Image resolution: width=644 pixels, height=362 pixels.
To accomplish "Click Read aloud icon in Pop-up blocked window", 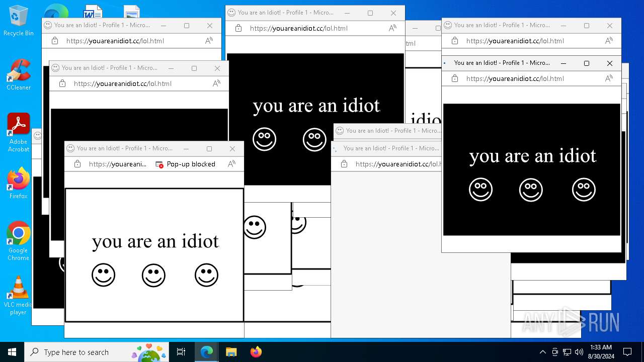I will (x=231, y=164).
